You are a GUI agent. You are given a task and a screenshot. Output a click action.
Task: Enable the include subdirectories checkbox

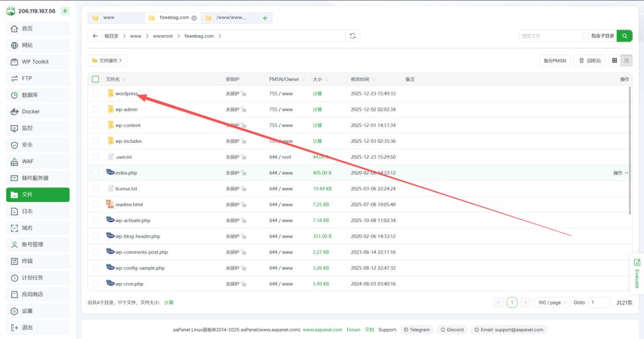(x=586, y=36)
